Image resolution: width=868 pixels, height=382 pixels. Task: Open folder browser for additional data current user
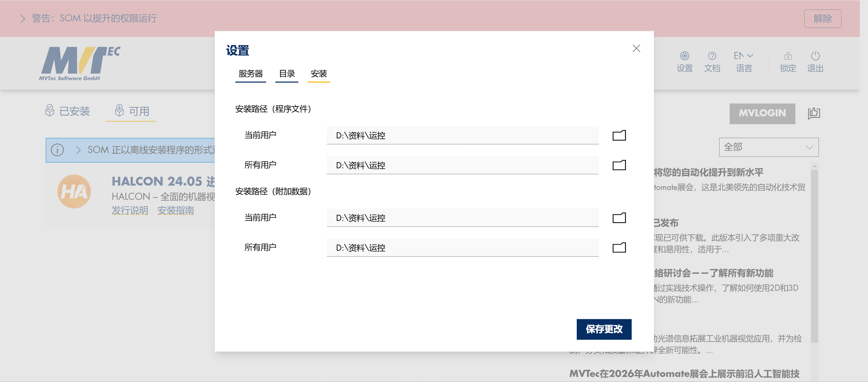point(619,218)
